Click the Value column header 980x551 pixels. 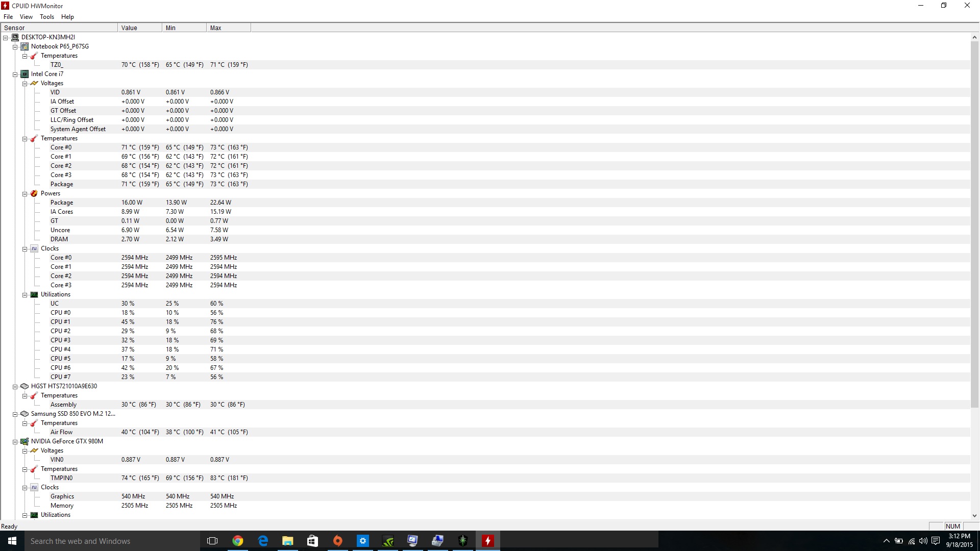click(140, 28)
